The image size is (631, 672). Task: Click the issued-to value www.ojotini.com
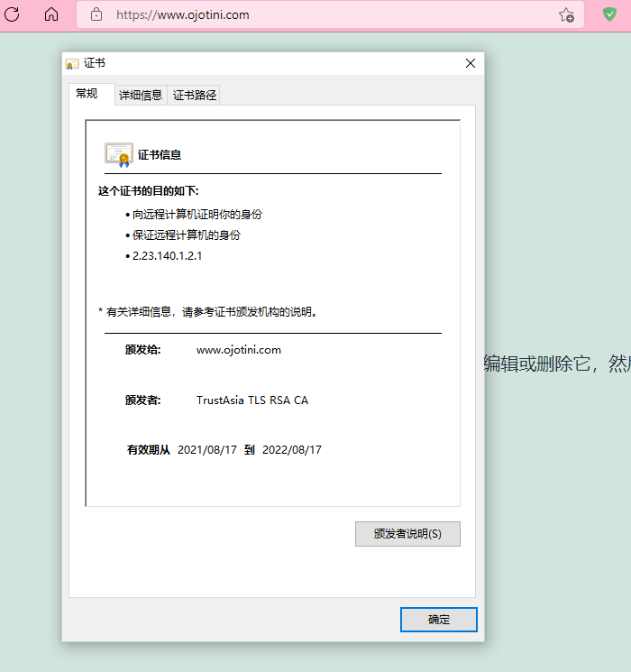[x=239, y=350]
